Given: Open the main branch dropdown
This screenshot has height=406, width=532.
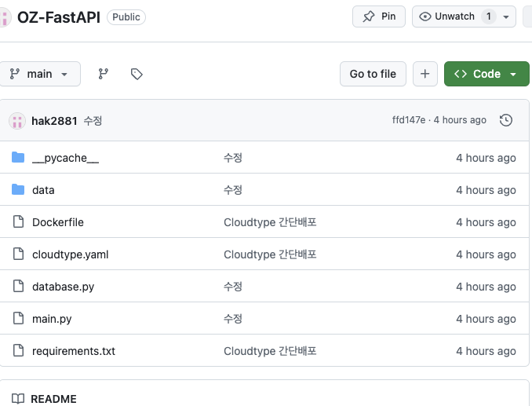Looking at the screenshot, I should click(x=39, y=74).
